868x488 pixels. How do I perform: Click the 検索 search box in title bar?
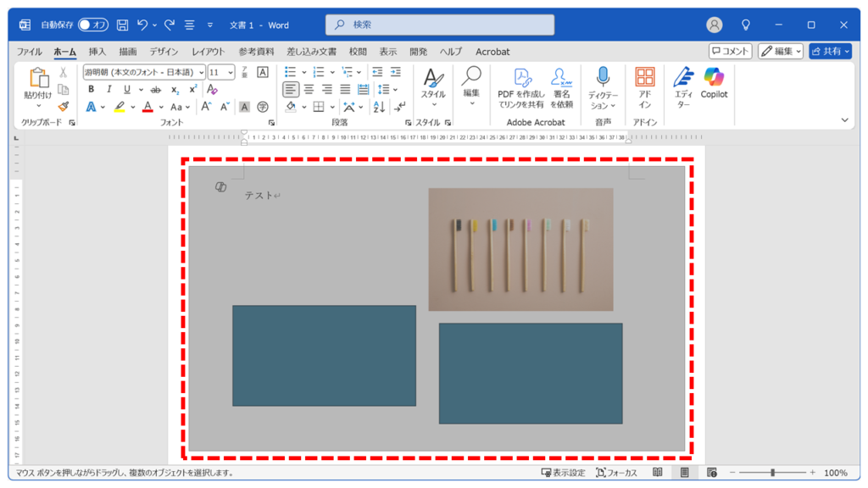(x=439, y=25)
